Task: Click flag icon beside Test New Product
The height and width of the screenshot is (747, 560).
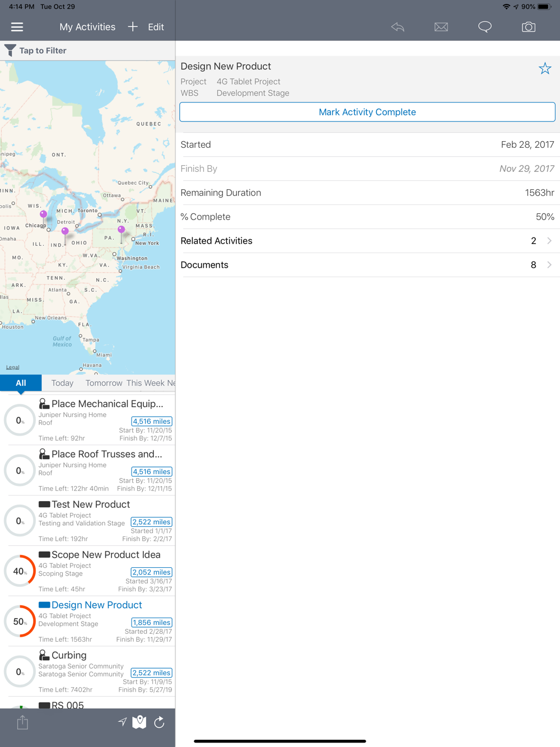Action: tap(44, 505)
